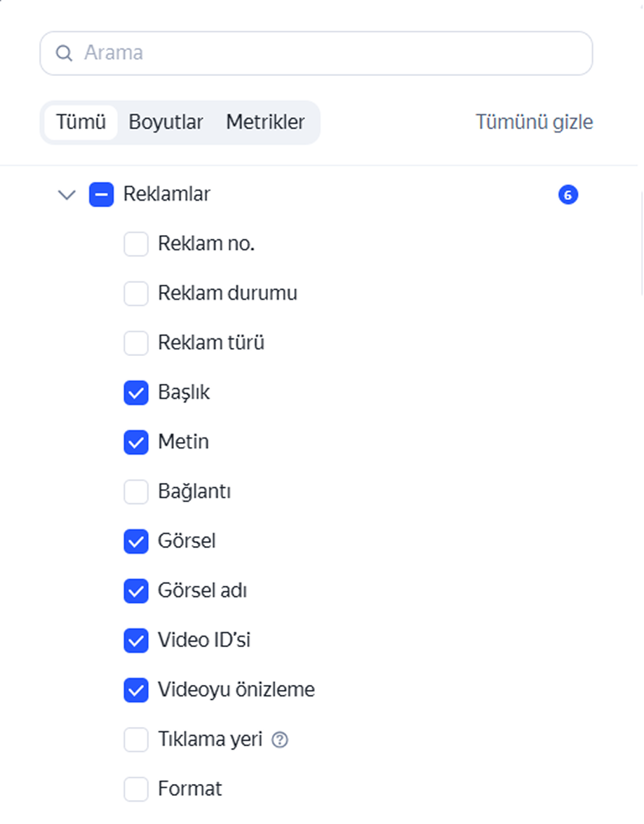
Task: Click the Tümünü gizle link
Action: [535, 122]
